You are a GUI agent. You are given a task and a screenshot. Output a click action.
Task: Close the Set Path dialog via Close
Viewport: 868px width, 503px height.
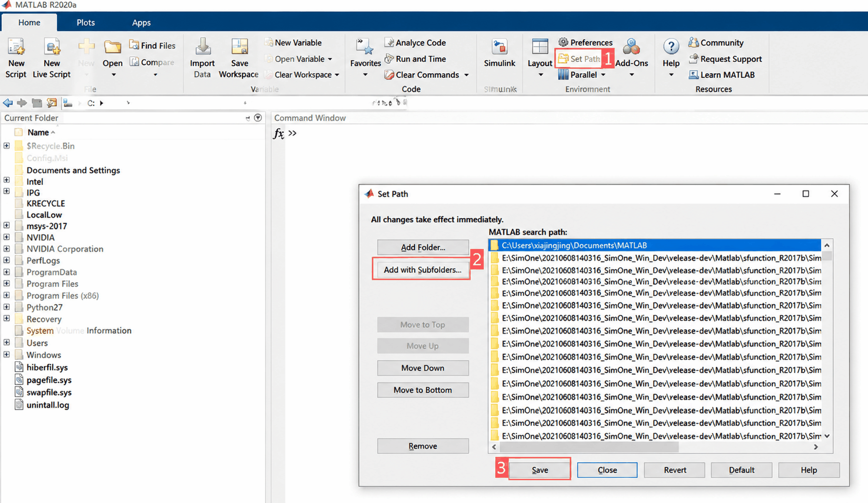point(607,470)
